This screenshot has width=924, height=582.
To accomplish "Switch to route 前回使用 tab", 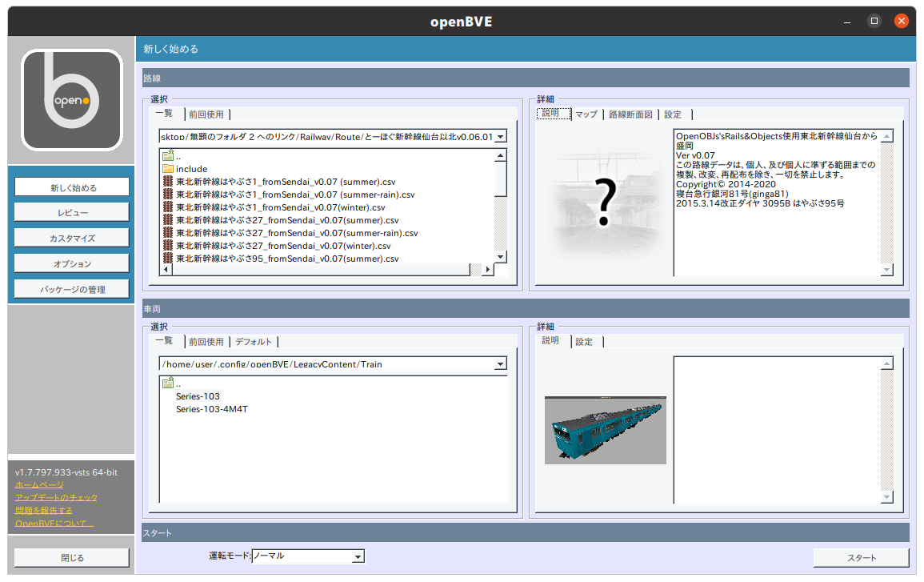I will [207, 114].
